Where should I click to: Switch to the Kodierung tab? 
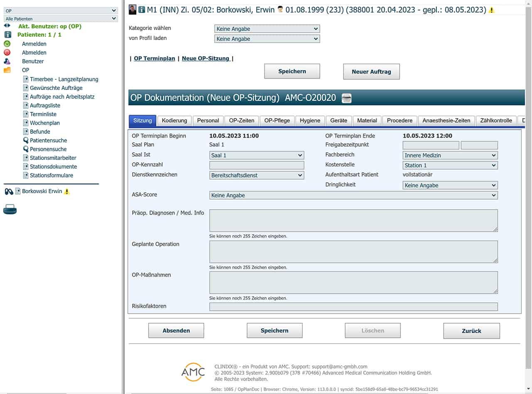coord(175,121)
